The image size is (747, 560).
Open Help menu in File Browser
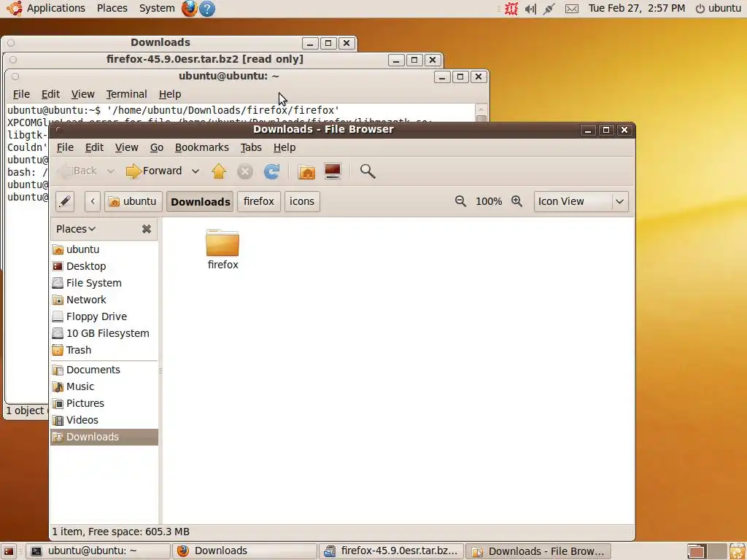pyautogui.click(x=285, y=147)
